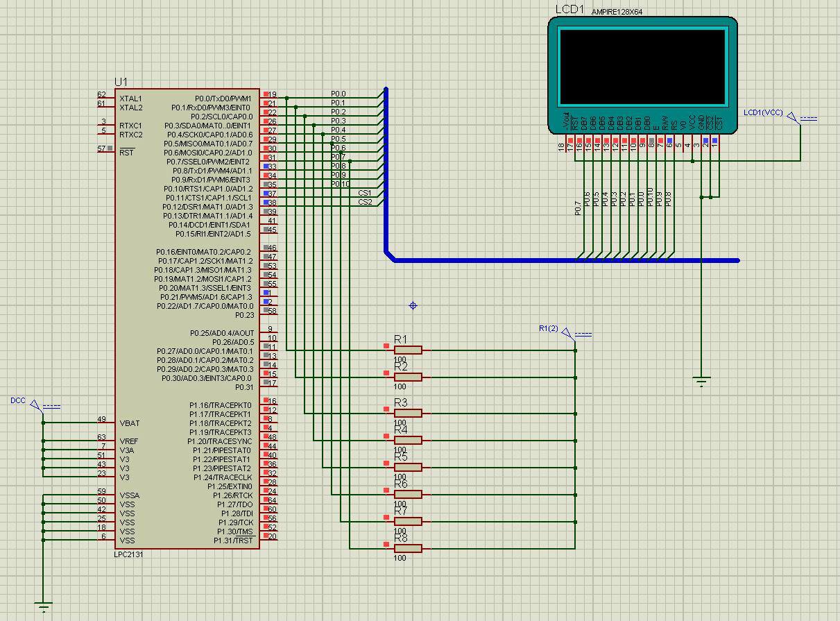
Task: Select resistor R1 in the schematic
Action: coord(408,350)
